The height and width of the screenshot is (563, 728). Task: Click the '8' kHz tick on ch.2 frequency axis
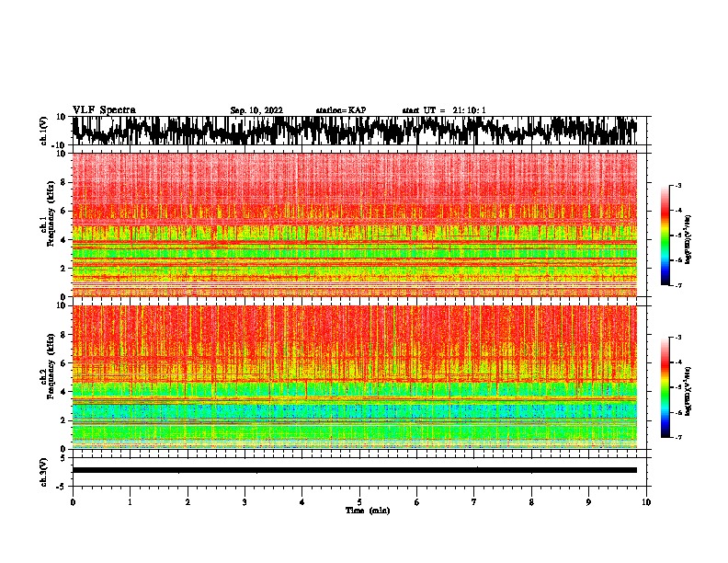click(63, 335)
